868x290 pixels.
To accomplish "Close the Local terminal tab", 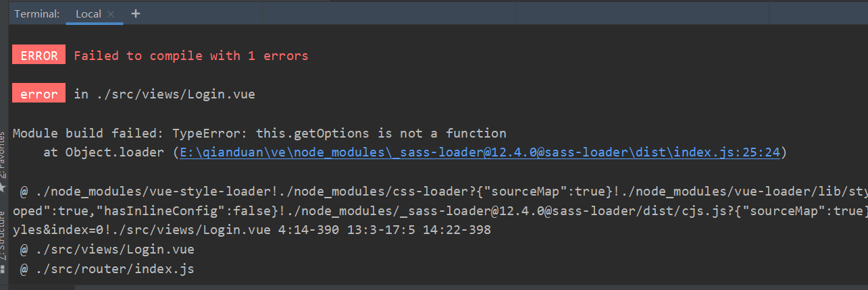I will (111, 14).
